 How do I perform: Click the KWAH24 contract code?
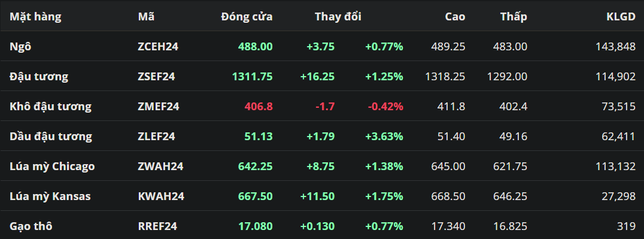(161, 196)
